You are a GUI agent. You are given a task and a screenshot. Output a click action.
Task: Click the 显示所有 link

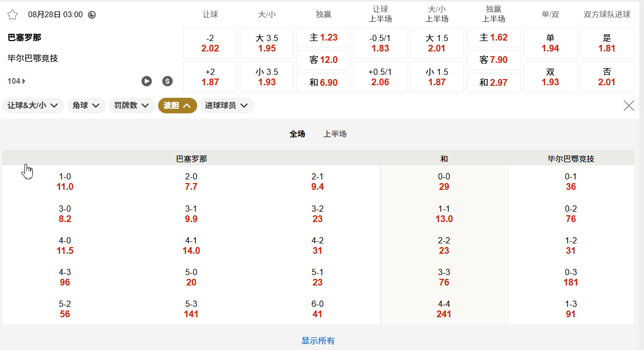pyautogui.click(x=318, y=341)
